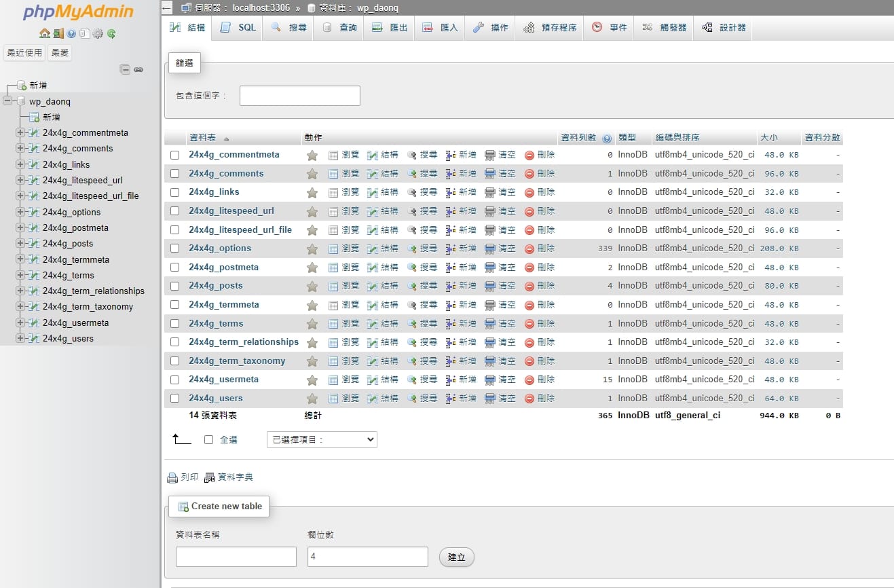Open phpMyAdmin documentation question mark icon
This screenshot has width=894, height=588.
tap(71, 33)
